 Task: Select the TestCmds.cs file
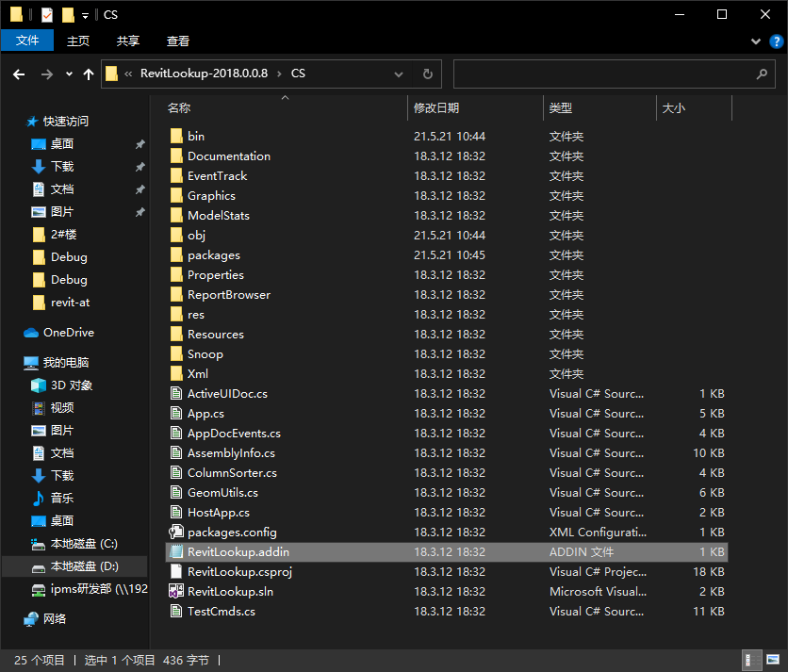222,611
